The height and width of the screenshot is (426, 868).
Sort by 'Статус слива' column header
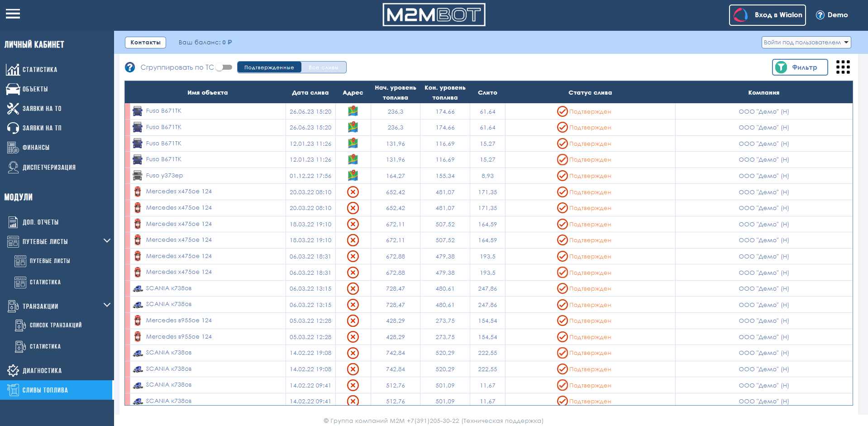tap(590, 92)
